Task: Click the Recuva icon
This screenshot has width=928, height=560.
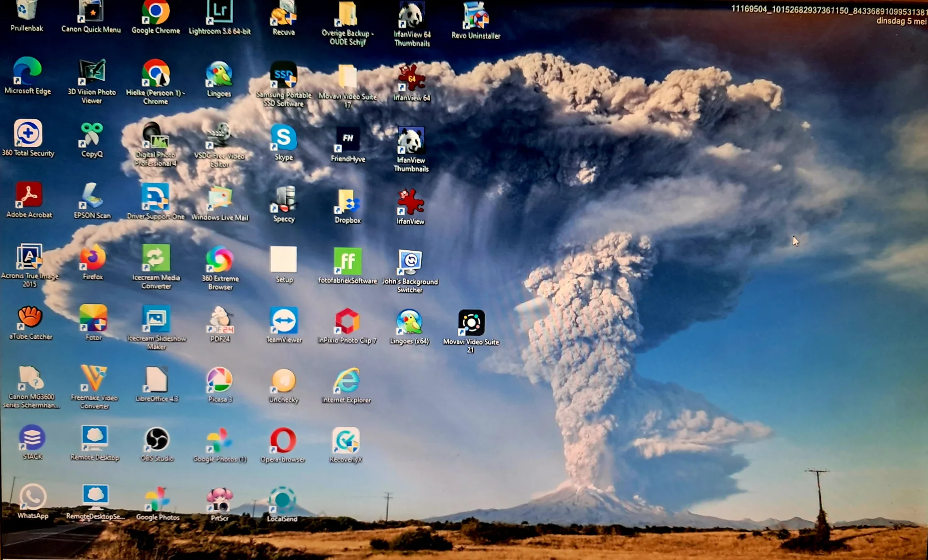Action: pos(284,13)
